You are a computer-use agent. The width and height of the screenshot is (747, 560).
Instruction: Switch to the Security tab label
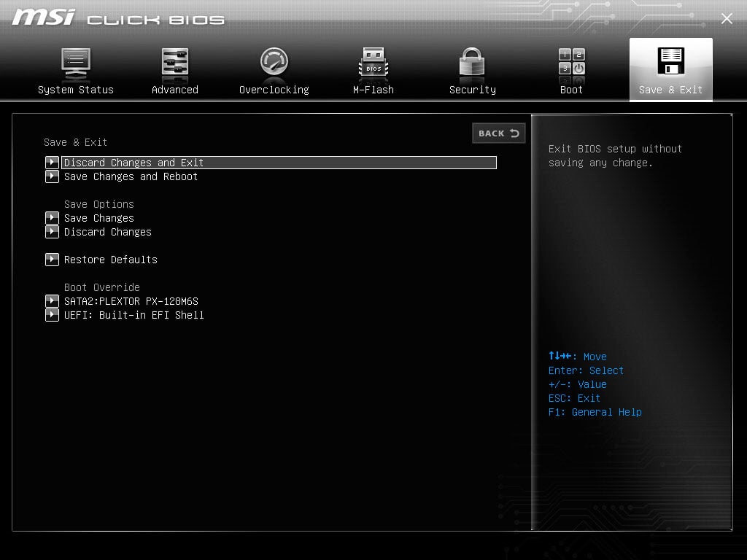[x=473, y=90]
